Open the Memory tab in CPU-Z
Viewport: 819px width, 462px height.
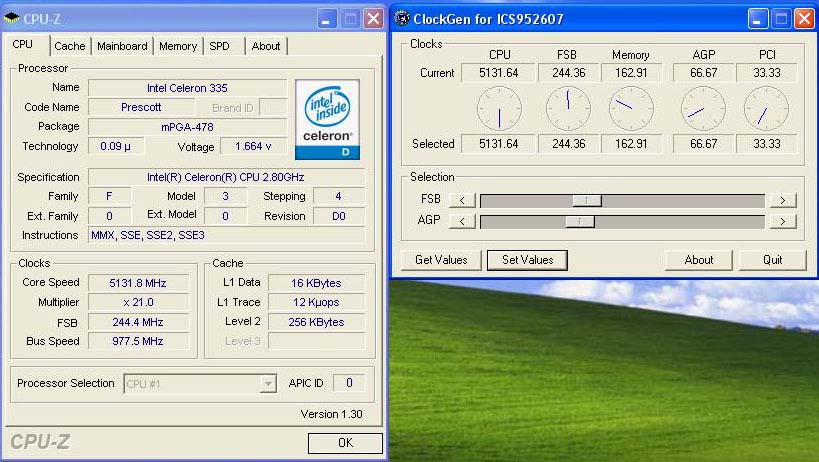click(x=178, y=46)
